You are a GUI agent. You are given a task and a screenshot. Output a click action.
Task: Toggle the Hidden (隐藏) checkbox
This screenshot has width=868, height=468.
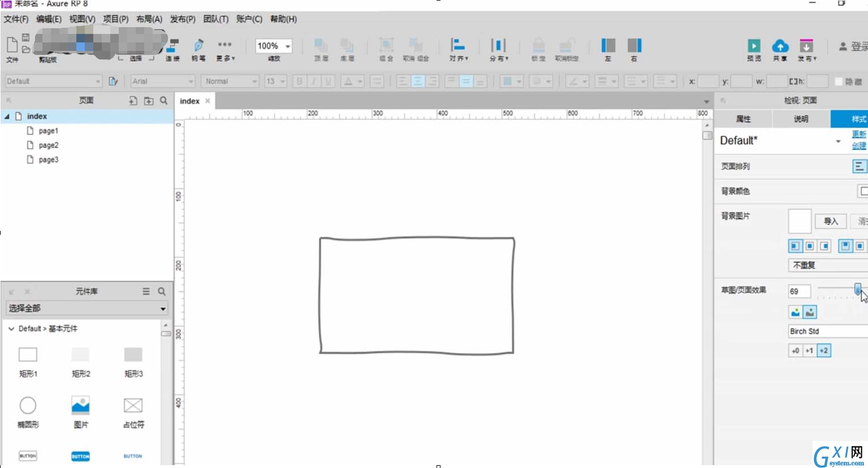[839, 81]
